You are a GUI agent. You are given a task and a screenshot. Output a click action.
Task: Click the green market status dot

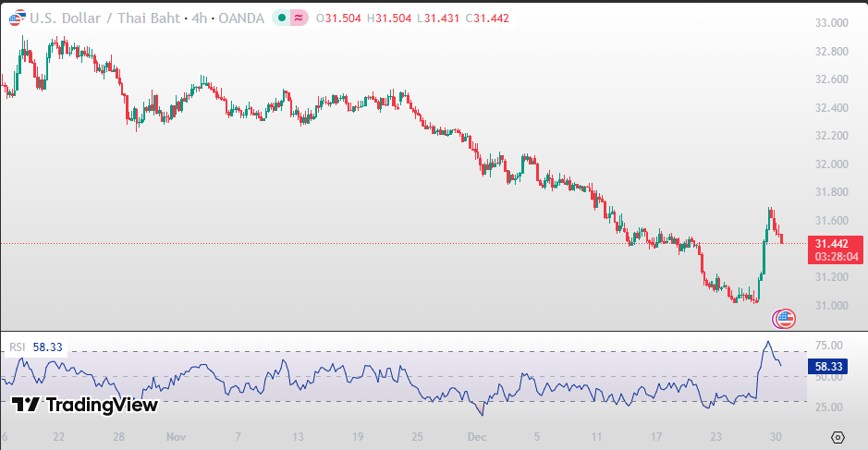point(282,18)
